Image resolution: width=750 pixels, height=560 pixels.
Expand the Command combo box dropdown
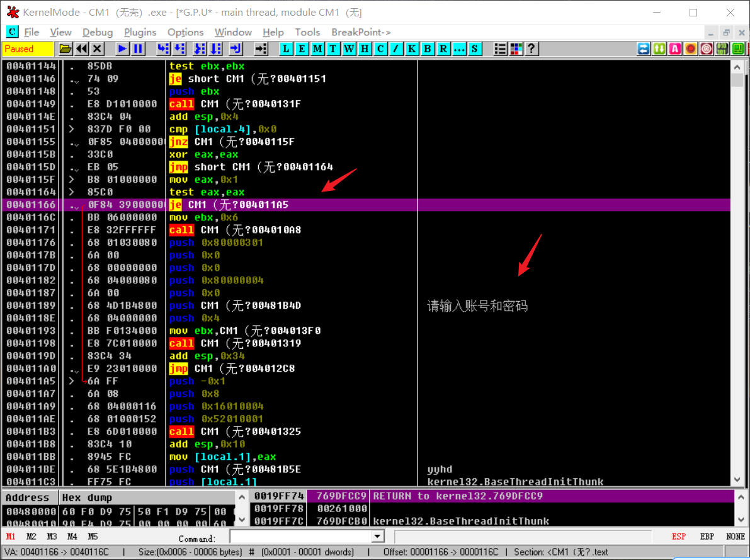coord(377,537)
